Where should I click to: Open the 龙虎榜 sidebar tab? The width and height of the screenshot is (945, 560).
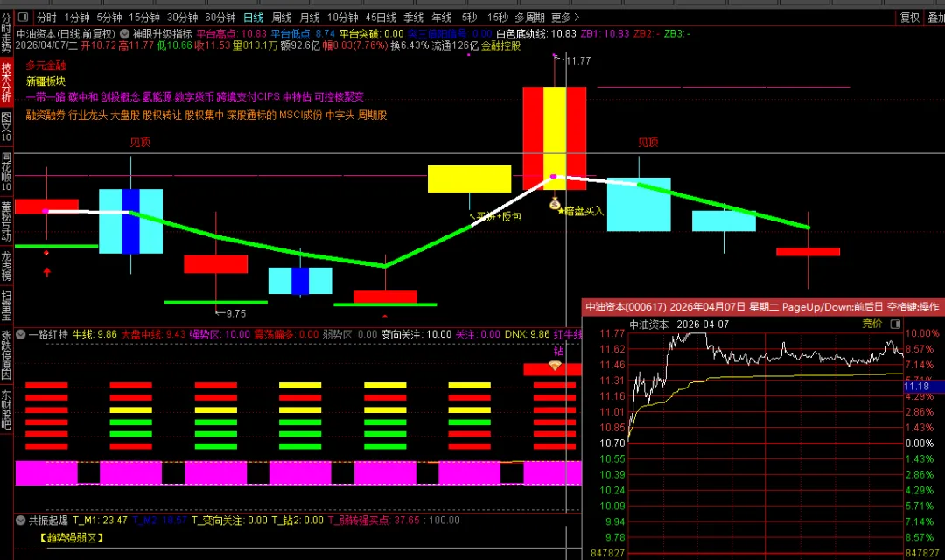click(6, 266)
